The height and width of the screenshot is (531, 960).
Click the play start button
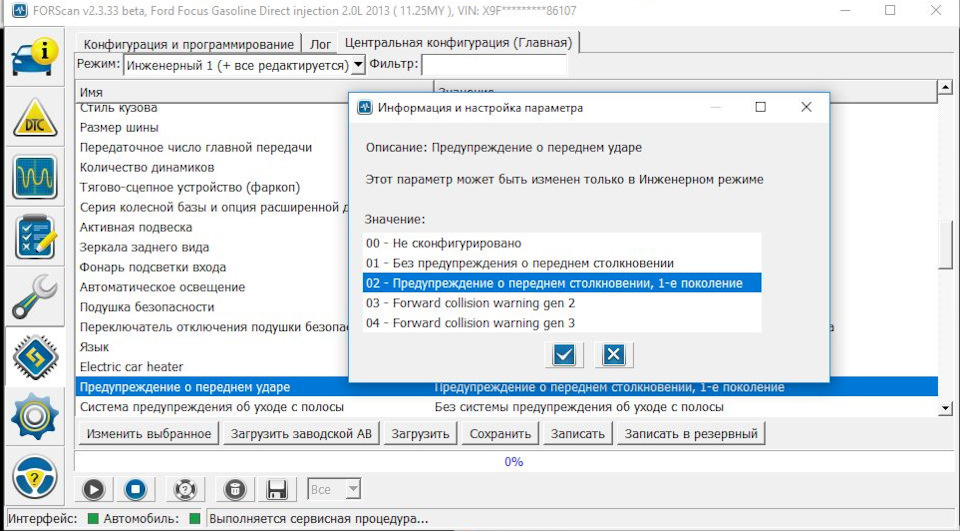[93, 489]
